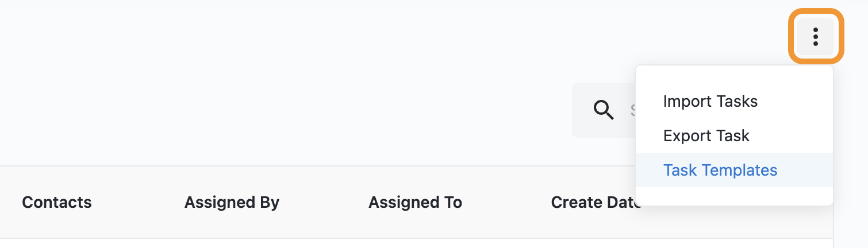Sort by the Contacts column header

point(56,202)
